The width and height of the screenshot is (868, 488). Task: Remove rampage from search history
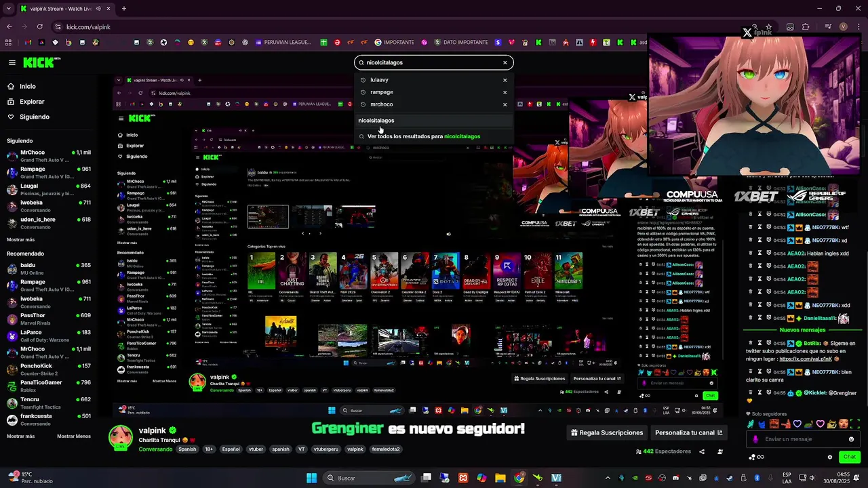pos(505,92)
